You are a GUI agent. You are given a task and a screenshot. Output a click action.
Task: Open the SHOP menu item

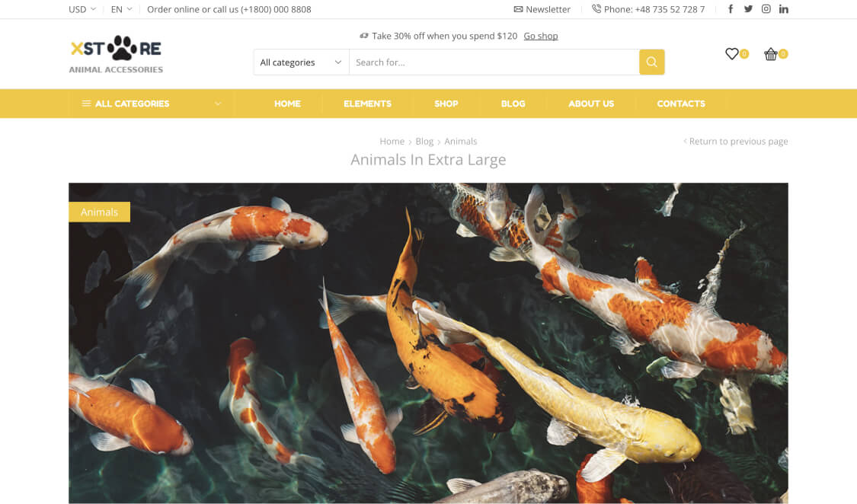[446, 104]
